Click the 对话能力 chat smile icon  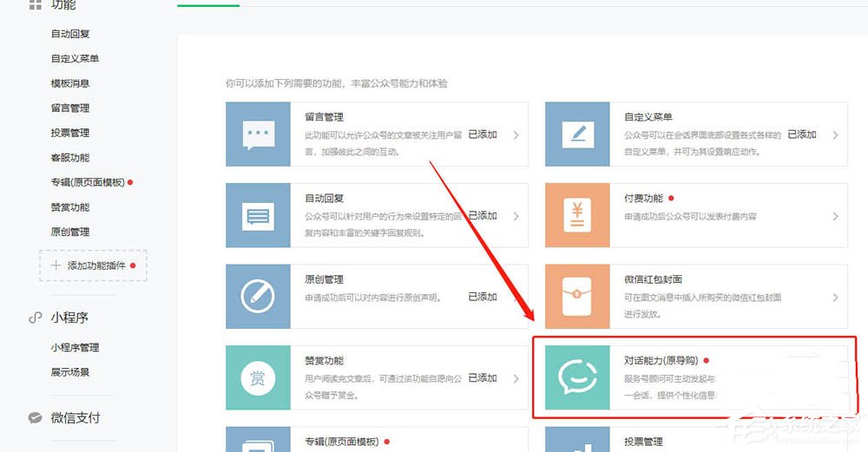click(x=577, y=377)
